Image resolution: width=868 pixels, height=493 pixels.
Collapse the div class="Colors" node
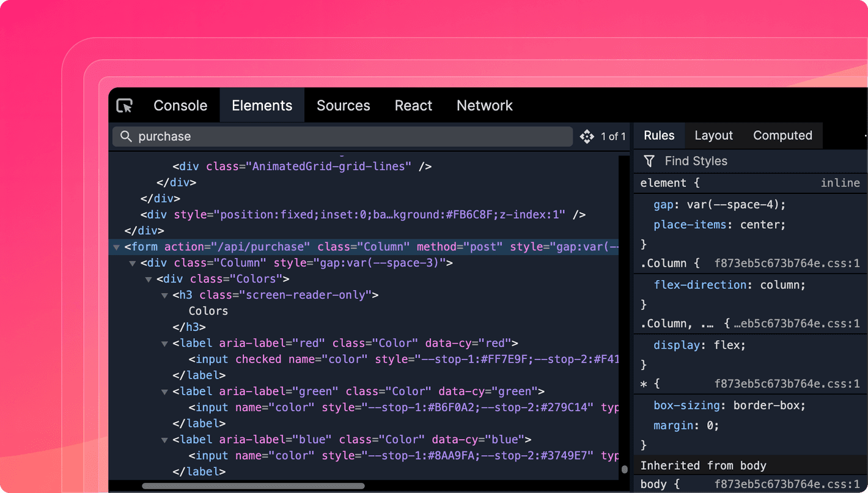(149, 280)
